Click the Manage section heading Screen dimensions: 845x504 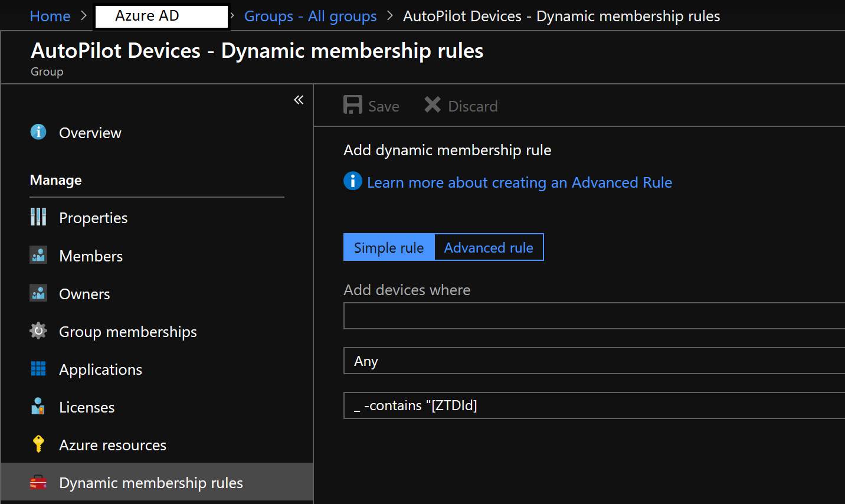[56, 180]
